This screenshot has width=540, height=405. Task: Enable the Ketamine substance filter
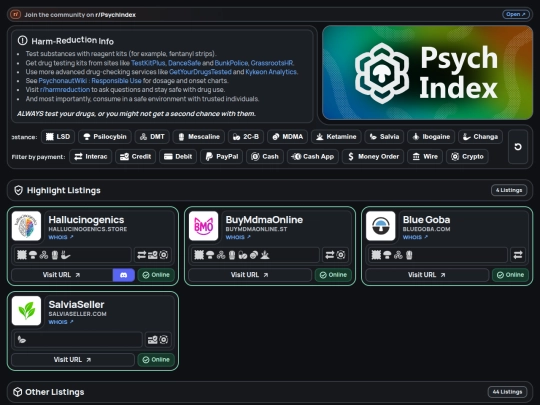click(x=336, y=137)
